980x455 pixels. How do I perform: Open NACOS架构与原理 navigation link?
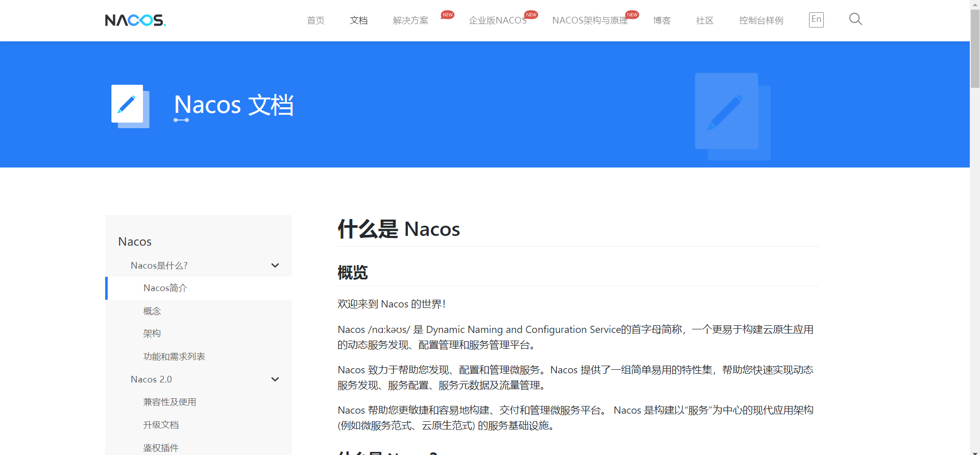pyautogui.click(x=590, y=20)
